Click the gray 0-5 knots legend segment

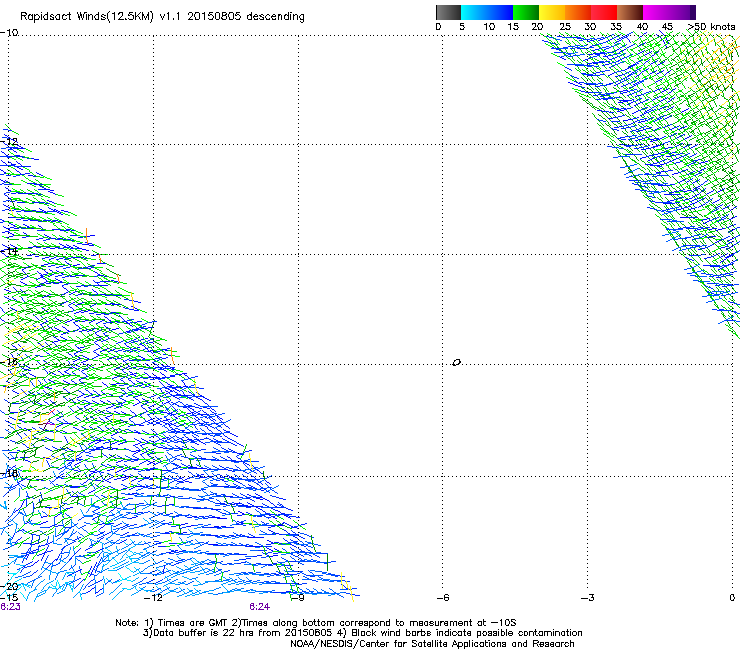pyautogui.click(x=448, y=12)
